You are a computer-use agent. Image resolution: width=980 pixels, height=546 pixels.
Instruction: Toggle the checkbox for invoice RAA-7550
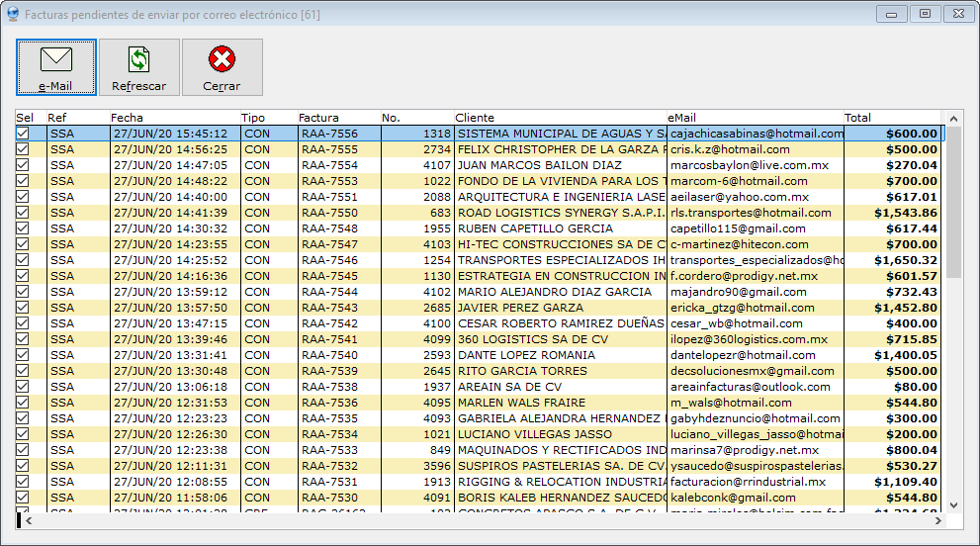[23, 213]
